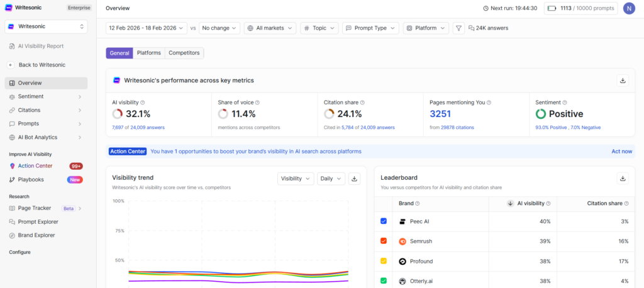Open the Daily interval dropdown
644x288 pixels.
[331, 179]
